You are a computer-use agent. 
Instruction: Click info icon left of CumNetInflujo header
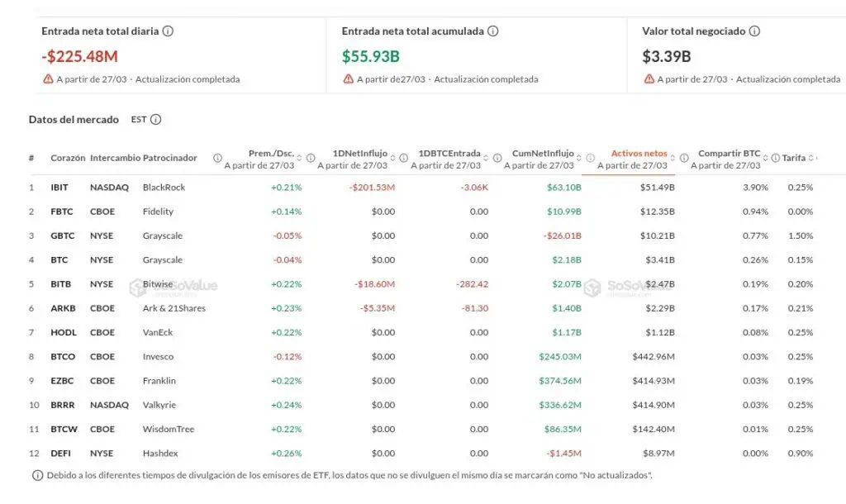click(x=498, y=158)
